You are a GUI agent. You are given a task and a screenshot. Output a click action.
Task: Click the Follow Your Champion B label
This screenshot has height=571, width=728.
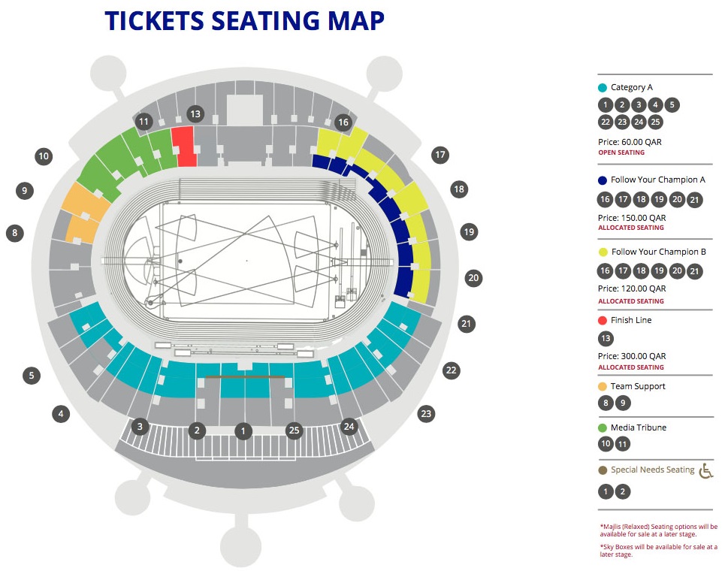659,252
